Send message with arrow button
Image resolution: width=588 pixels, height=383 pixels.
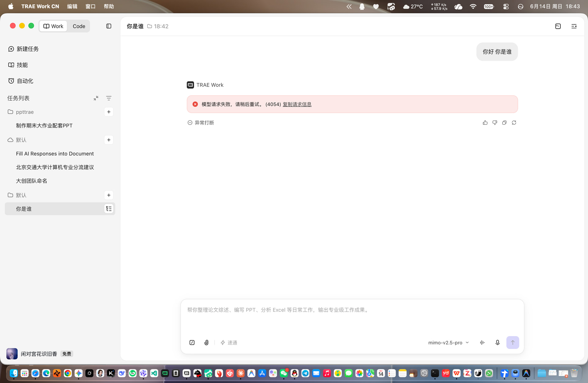pos(513,343)
